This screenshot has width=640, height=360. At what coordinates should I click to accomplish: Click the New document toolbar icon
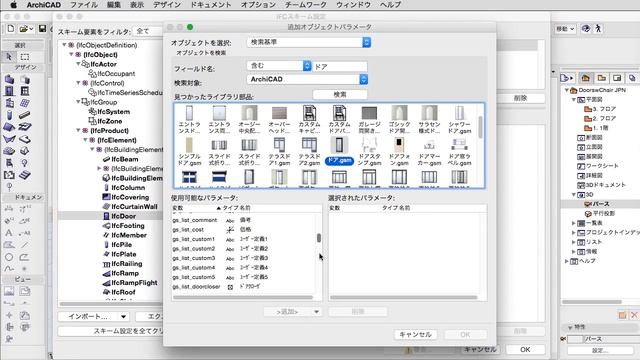(x=11, y=29)
